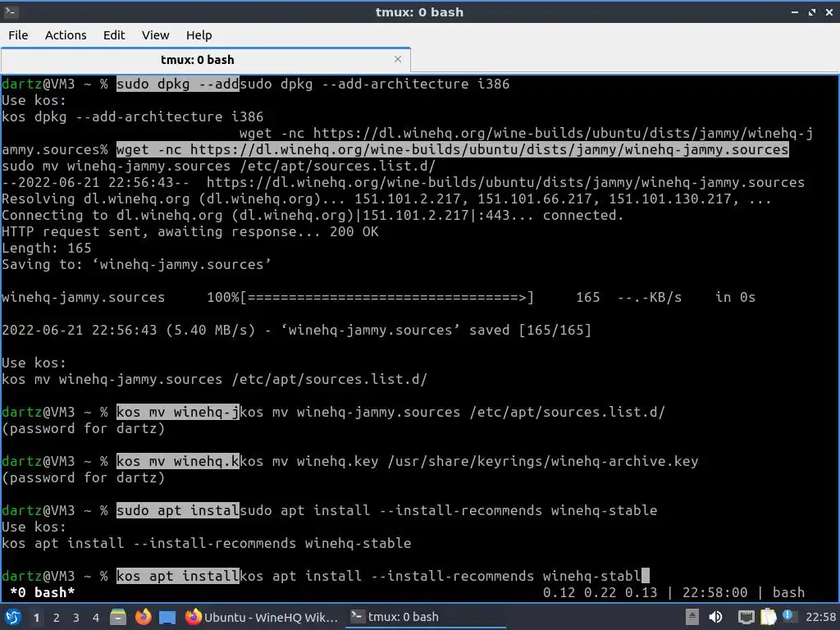Click the 'kos dpkg --add-architecture i386' suggestion

[132, 116]
